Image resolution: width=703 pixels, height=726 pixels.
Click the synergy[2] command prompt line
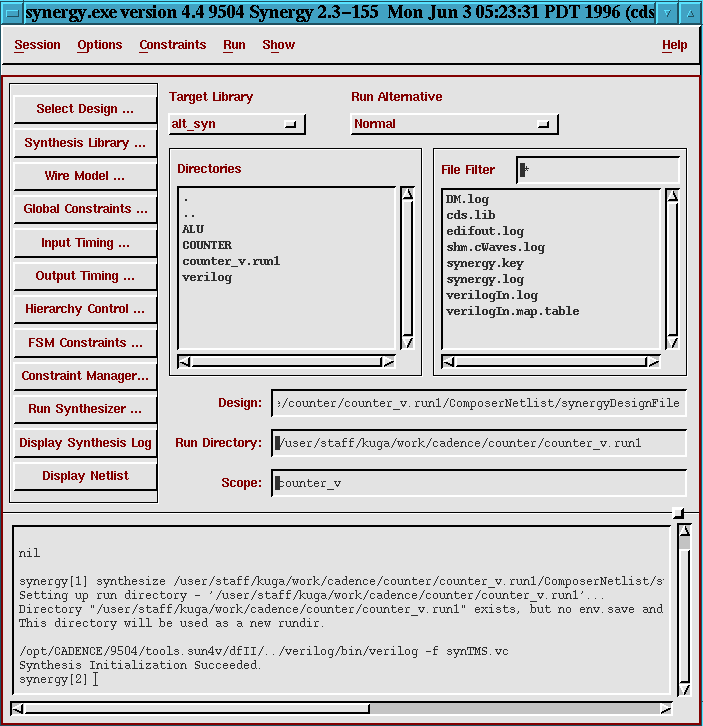pyautogui.click(x=58, y=679)
